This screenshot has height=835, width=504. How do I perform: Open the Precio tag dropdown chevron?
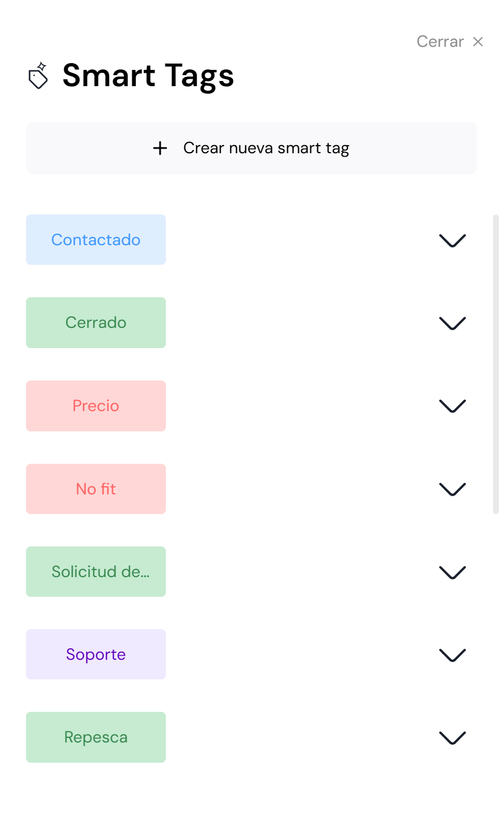click(452, 406)
